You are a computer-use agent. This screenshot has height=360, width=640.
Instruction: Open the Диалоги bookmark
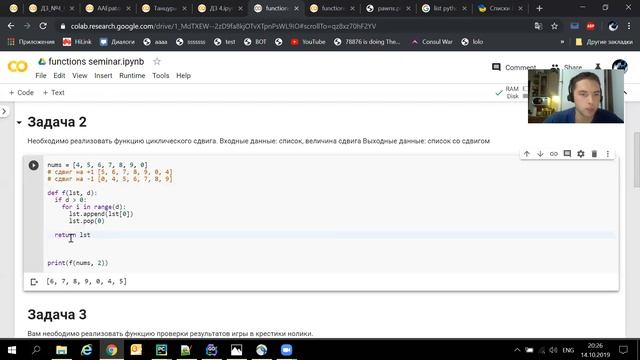pos(117,42)
